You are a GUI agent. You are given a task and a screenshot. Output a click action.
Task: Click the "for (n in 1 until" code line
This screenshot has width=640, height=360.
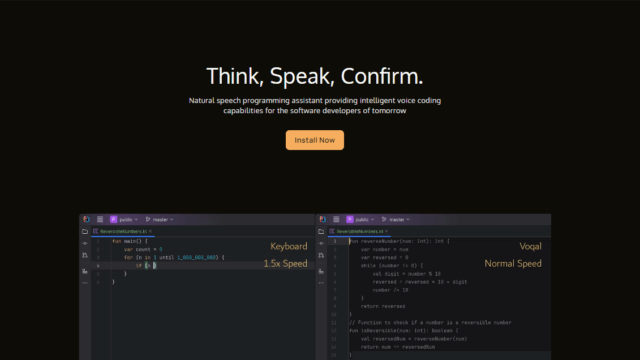coord(174,258)
